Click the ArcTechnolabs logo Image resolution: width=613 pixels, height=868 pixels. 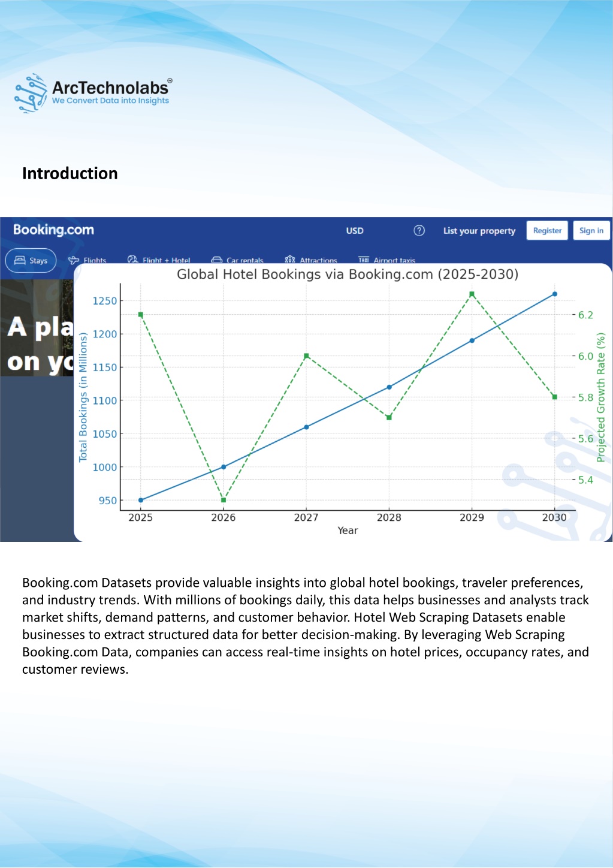(x=93, y=93)
